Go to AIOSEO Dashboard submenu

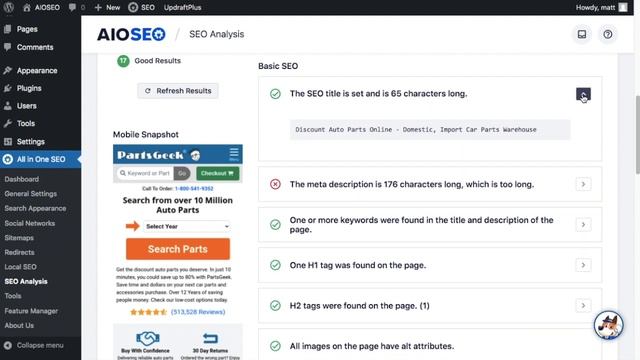pyautogui.click(x=22, y=179)
